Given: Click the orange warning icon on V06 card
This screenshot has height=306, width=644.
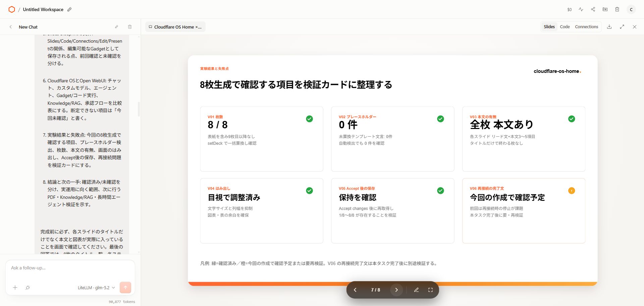Looking at the screenshot, I should click(x=572, y=191).
